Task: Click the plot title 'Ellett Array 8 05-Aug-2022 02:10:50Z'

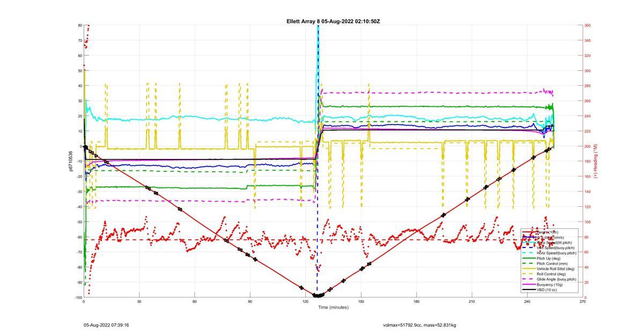Action: [333, 21]
